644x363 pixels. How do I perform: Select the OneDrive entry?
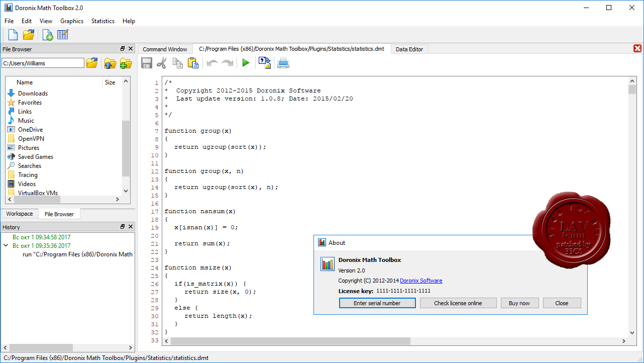pyautogui.click(x=30, y=130)
